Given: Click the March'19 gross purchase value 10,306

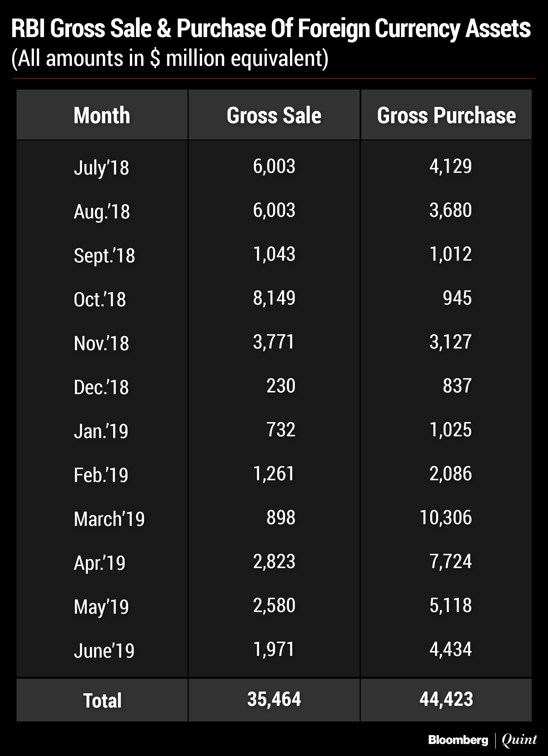Looking at the screenshot, I should [446, 517].
